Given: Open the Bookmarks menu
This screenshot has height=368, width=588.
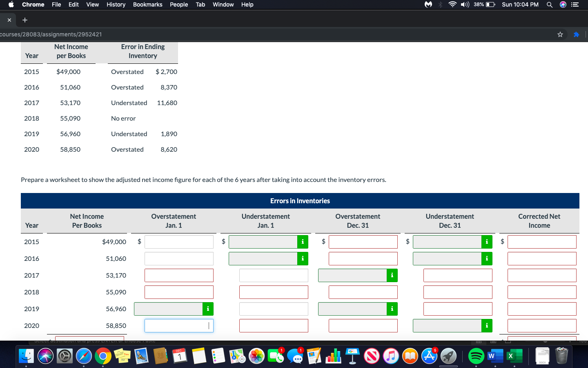Looking at the screenshot, I should [x=148, y=4].
